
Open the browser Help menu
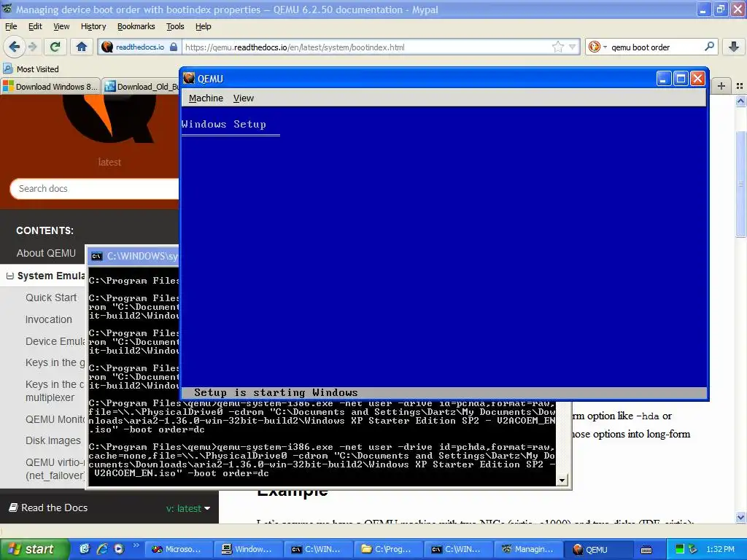tap(204, 26)
